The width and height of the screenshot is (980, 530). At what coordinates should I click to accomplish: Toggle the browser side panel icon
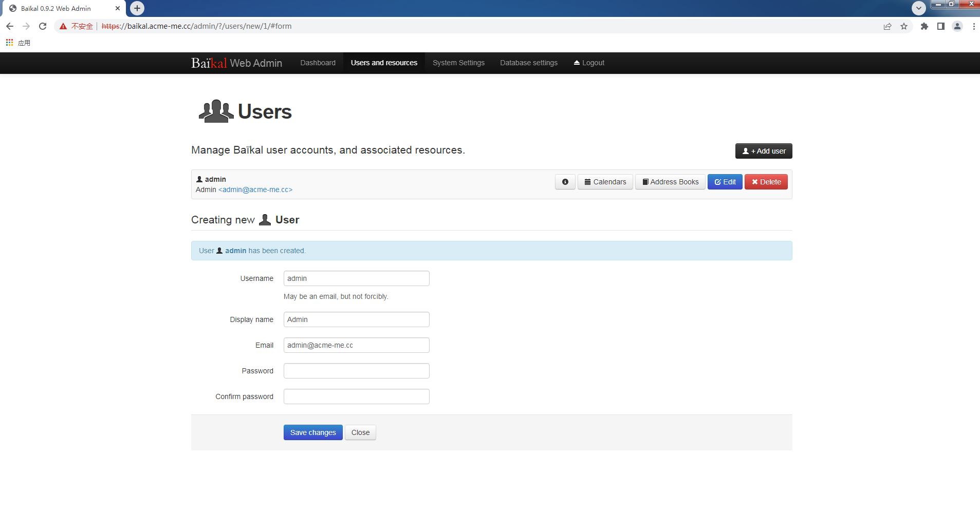click(941, 26)
